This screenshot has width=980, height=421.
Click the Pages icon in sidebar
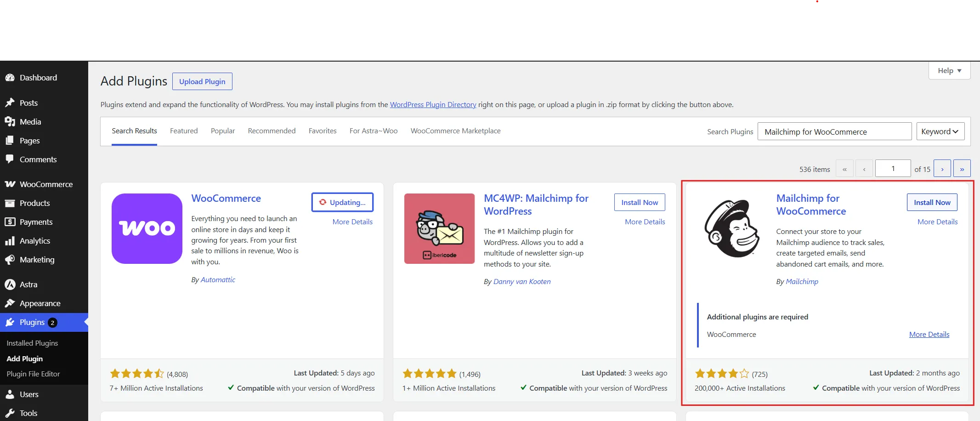pyautogui.click(x=10, y=140)
